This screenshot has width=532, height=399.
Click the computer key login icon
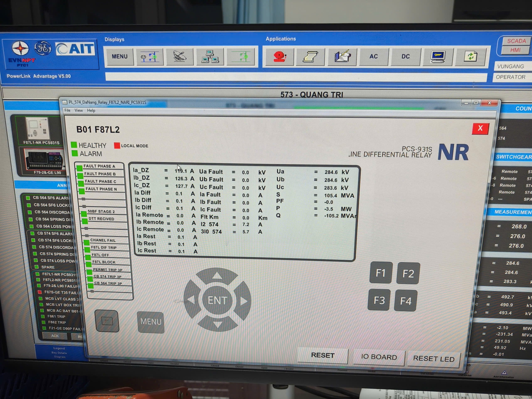tap(438, 57)
